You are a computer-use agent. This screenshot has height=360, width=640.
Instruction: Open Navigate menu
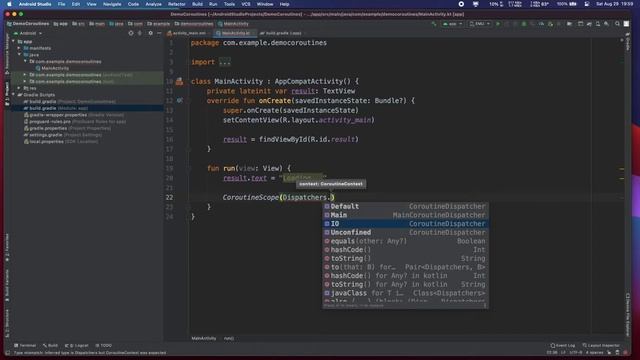click(x=112, y=4)
